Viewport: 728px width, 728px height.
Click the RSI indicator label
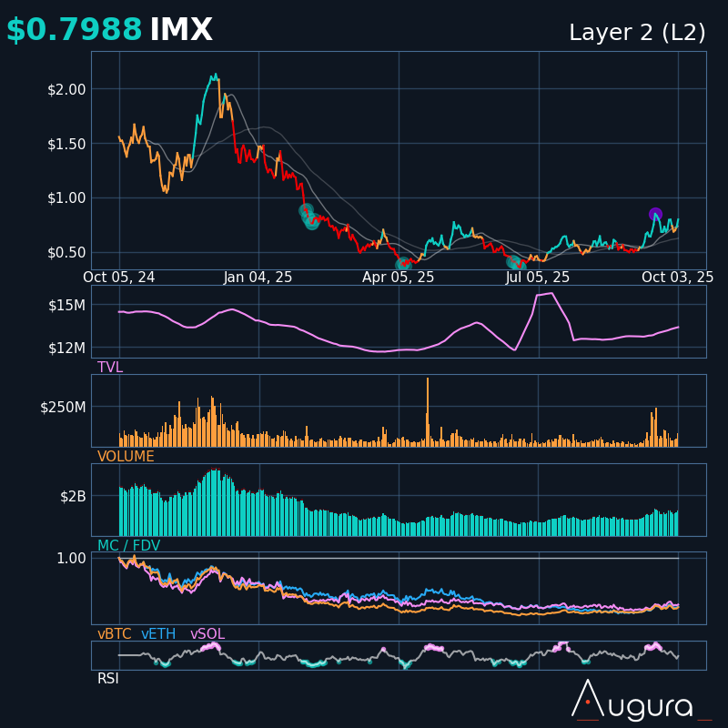click(x=108, y=679)
